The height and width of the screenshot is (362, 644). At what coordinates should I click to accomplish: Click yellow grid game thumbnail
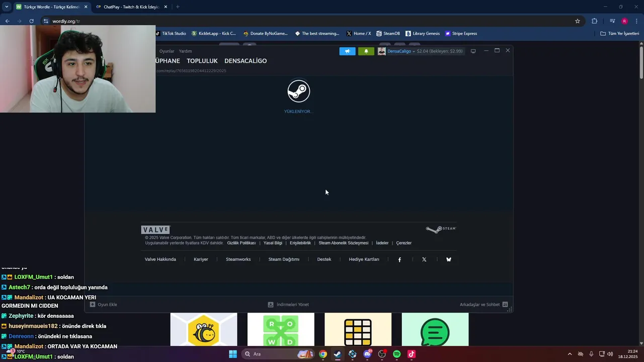(x=358, y=329)
